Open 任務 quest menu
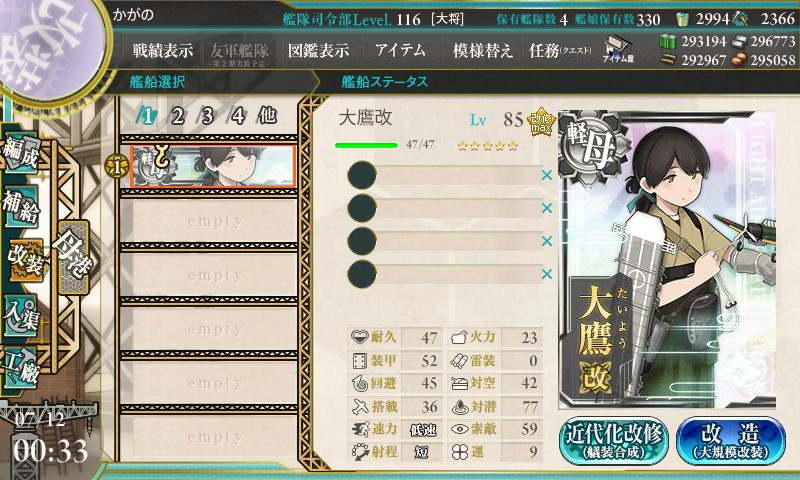The height and width of the screenshot is (480, 800). tap(560, 50)
